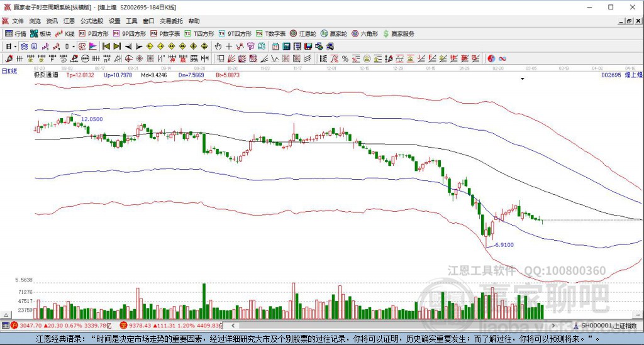Open the 帮助 menu
The image size is (644, 345).
(x=194, y=21)
